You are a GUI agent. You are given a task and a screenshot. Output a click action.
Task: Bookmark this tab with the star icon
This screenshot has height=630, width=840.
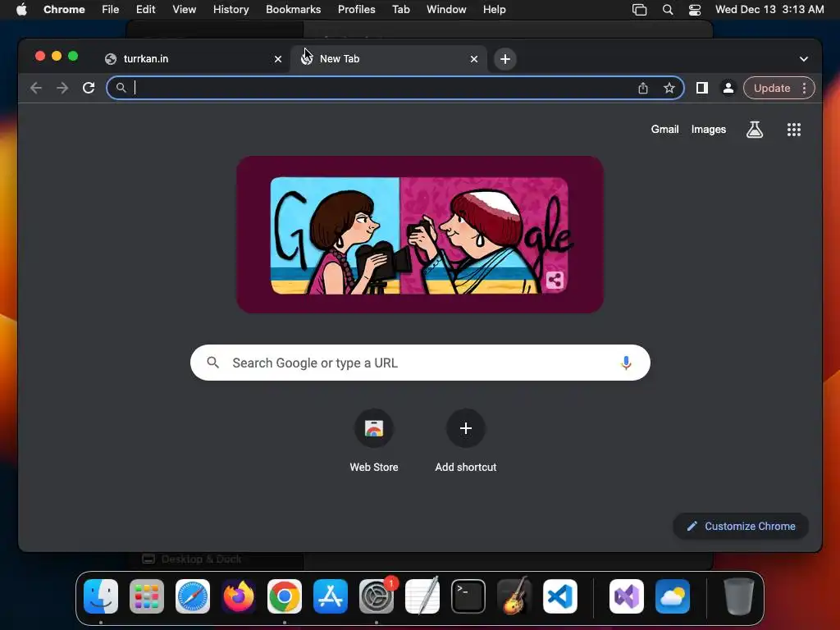pyautogui.click(x=669, y=88)
